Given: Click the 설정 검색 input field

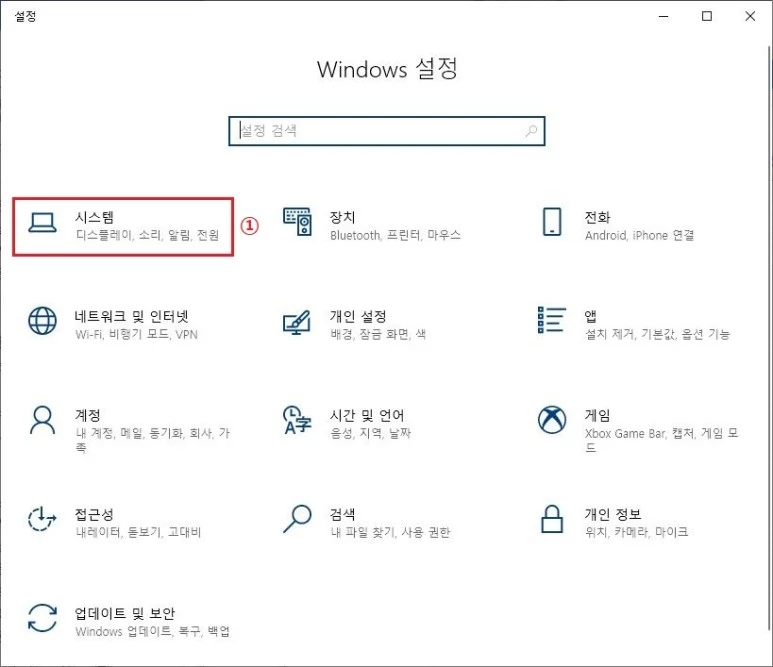Looking at the screenshot, I should pyautogui.click(x=387, y=131).
